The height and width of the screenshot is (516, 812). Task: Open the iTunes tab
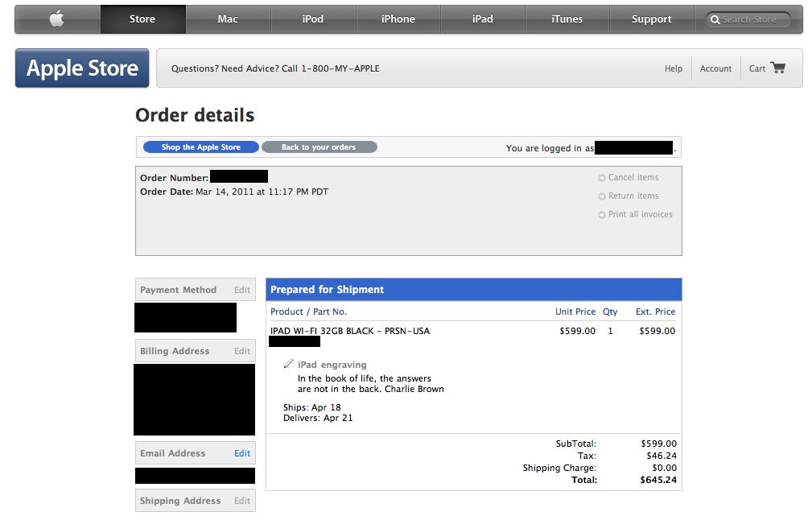(x=567, y=19)
